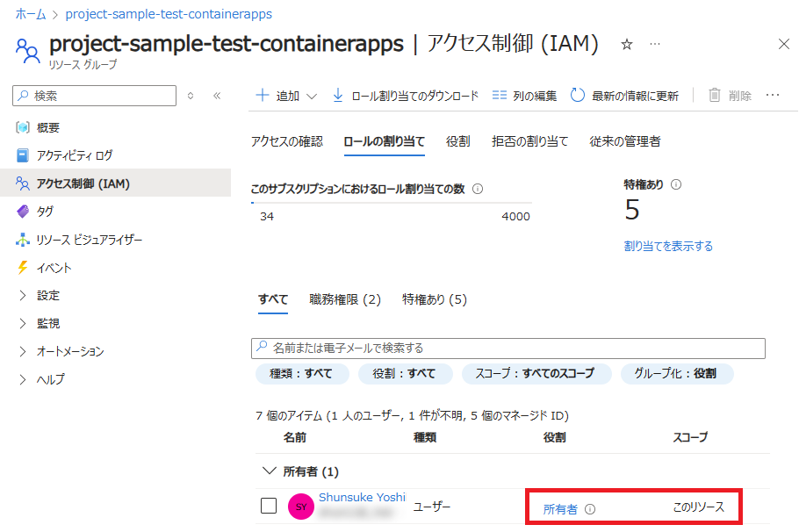
Task: Collapse the sidebar with double-chevron icon
Action: 217,96
